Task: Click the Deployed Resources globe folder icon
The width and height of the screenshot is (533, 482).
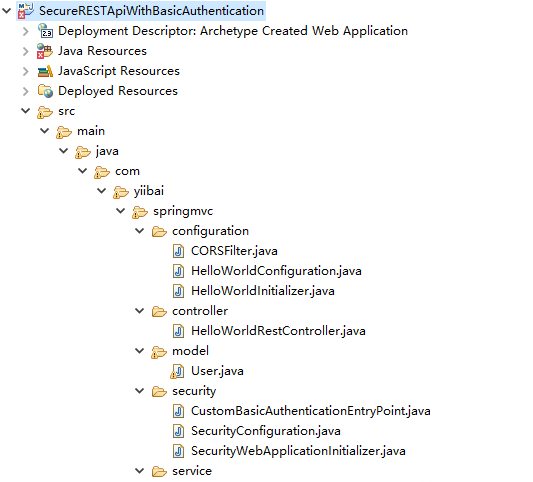Action: tap(45, 91)
